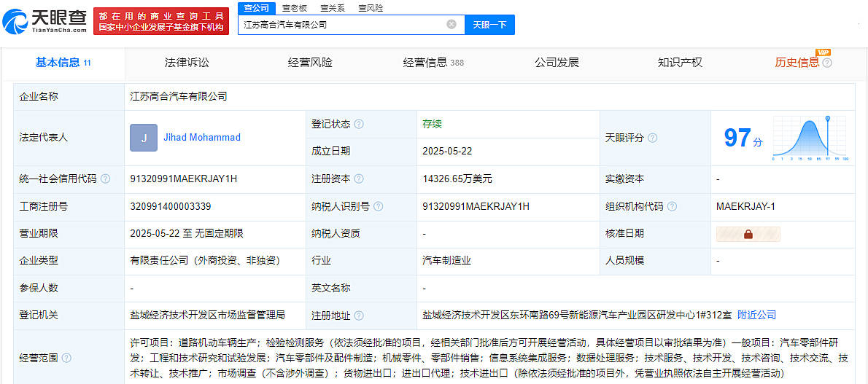Click the establishment date 2025-05-22
This screenshot has height=384, width=868.
pyautogui.click(x=447, y=151)
